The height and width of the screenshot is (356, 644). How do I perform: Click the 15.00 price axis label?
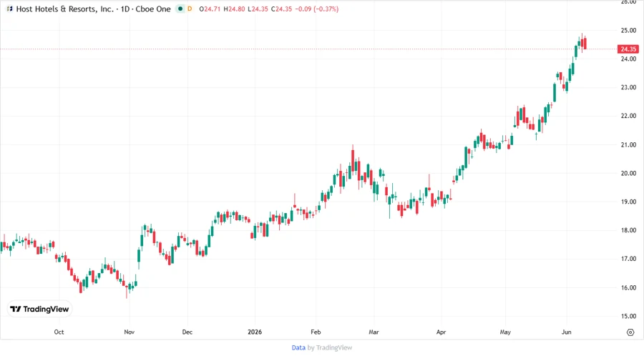point(628,316)
